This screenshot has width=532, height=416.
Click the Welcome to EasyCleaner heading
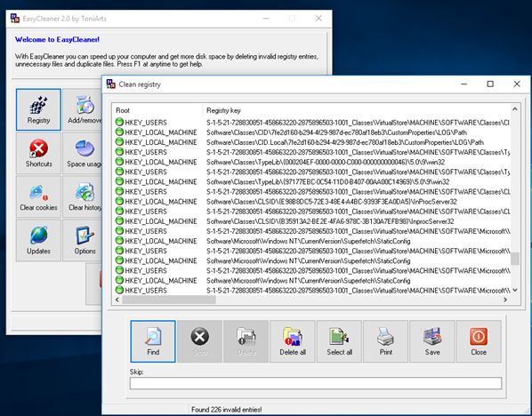(57, 40)
